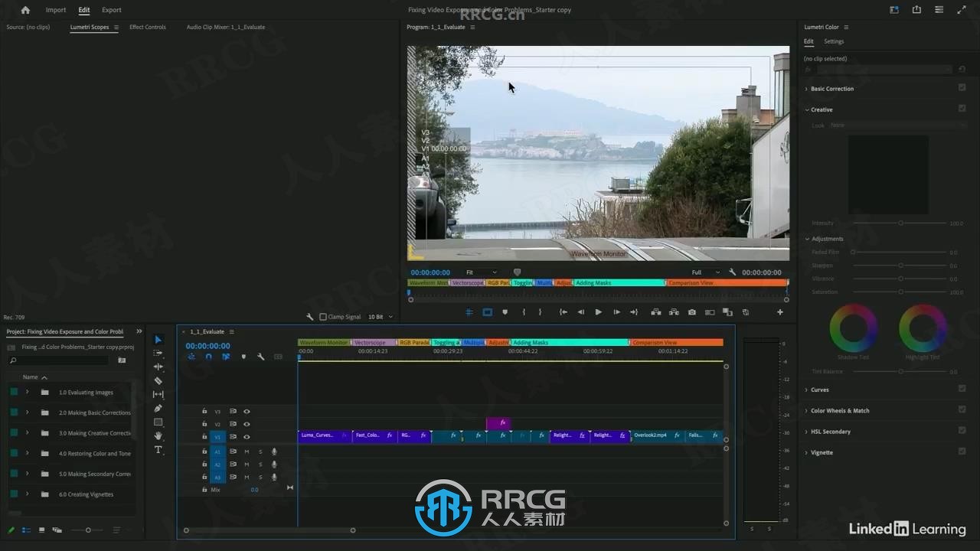Select the Hand tool
Viewport: 980px width, 551px height.
[x=158, y=435]
